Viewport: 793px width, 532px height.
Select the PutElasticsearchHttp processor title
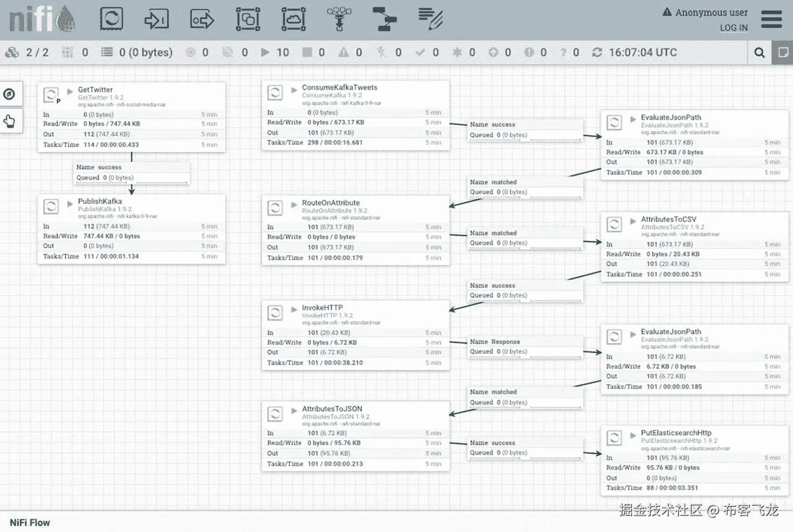(676, 433)
